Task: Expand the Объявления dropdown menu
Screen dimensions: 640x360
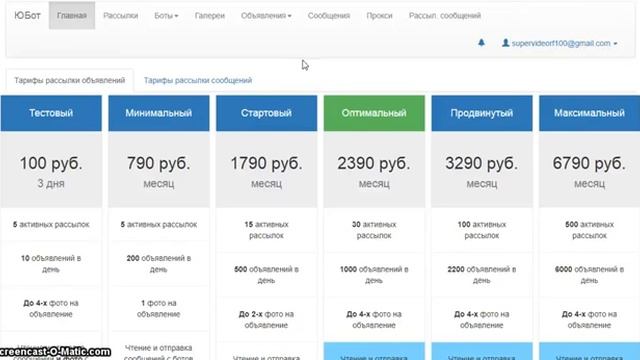Action: [266, 16]
